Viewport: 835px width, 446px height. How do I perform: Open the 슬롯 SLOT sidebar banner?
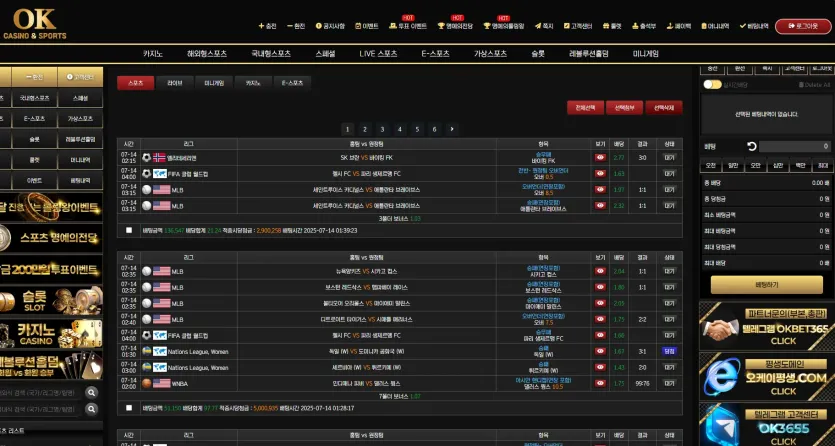(51, 300)
